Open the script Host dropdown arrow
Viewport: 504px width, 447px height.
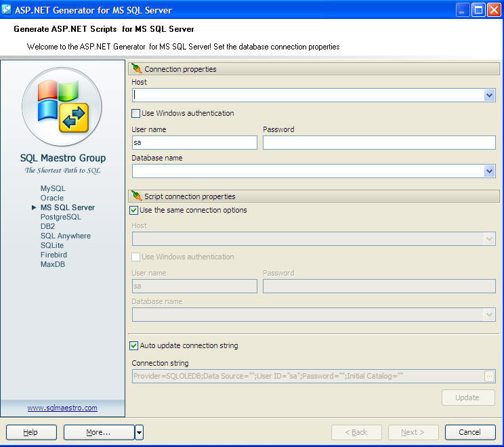coord(489,239)
